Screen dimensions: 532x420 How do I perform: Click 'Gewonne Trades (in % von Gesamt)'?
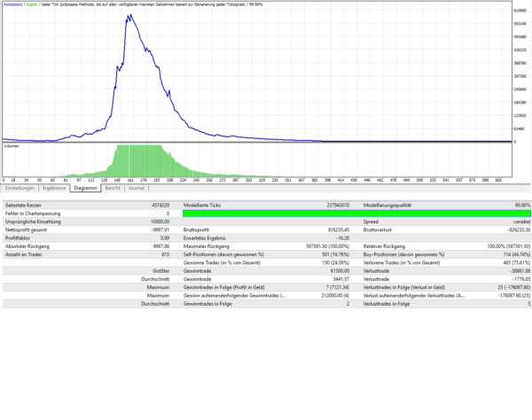click(222, 262)
